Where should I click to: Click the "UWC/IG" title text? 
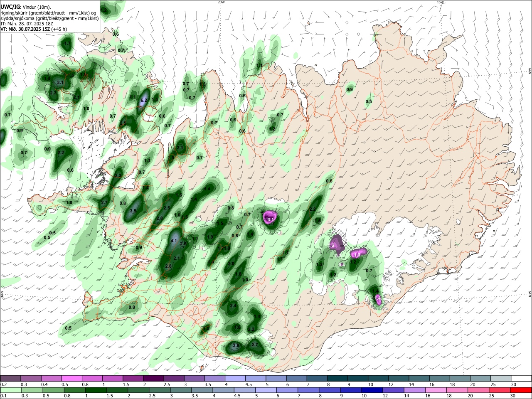pos(10,7)
